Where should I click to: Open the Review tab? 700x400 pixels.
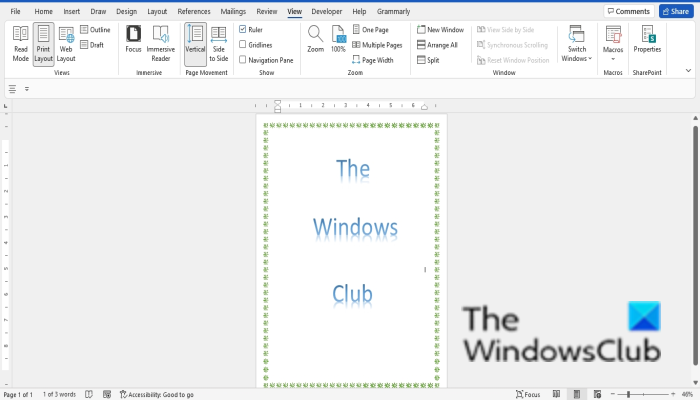coord(267,11)
